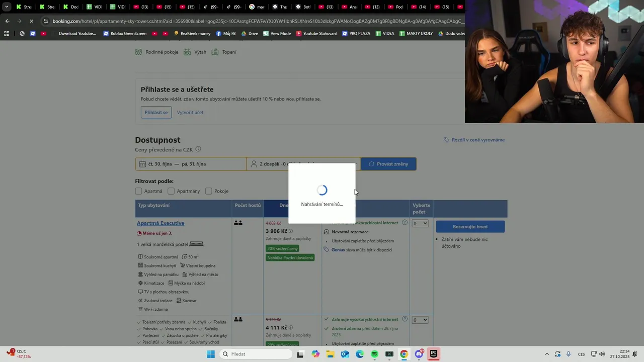Screen dimensions: 644x362
Task: Click info icon next to 3 906 Kč
Action: [x=291, y=231]
